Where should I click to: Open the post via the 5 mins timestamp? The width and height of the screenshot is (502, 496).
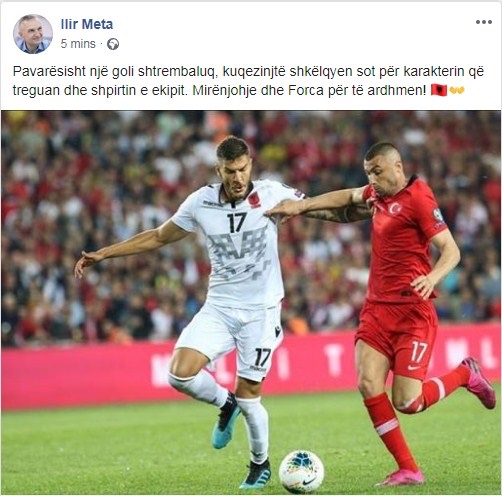(x=78, y=44)
